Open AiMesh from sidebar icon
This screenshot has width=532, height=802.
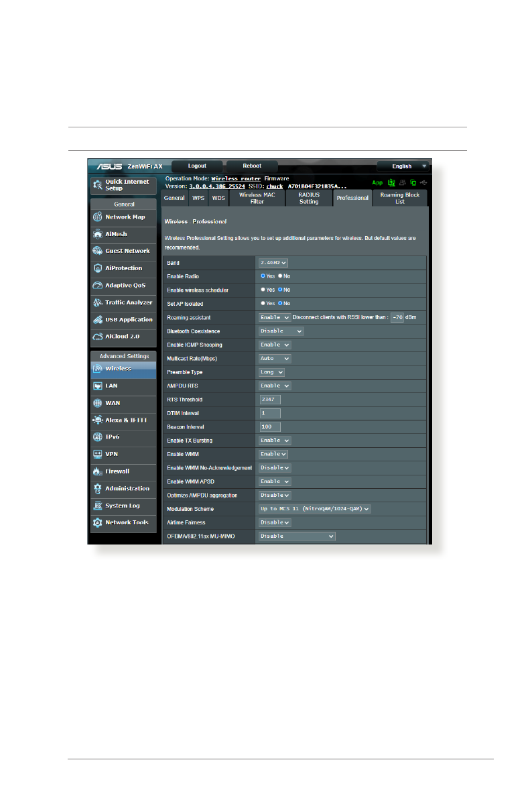pos(98,234)
